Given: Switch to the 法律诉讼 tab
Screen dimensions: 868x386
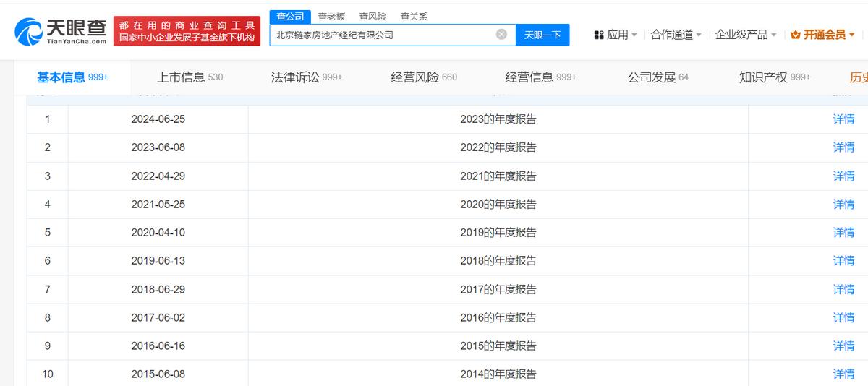Looking at the screenshot, I should coord(307,77).
